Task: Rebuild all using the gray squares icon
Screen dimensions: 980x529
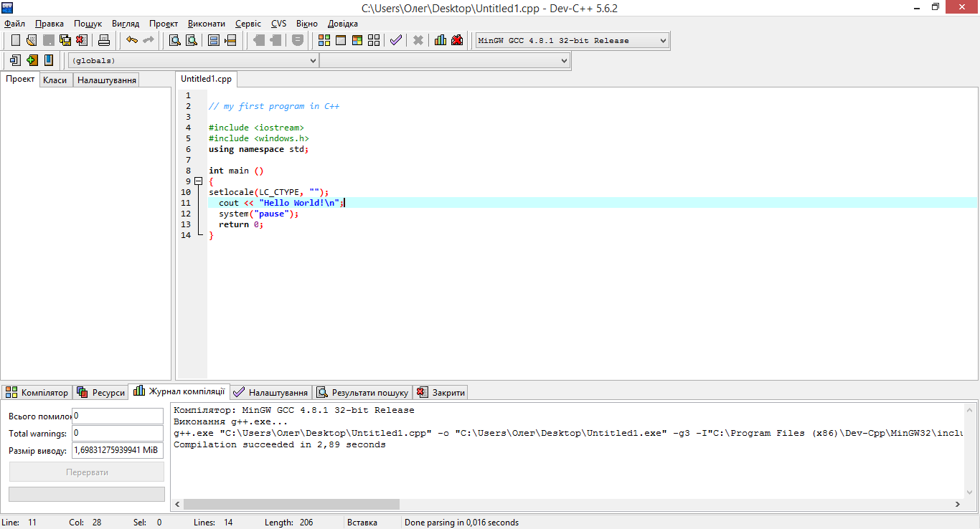Action: (374, 40)
